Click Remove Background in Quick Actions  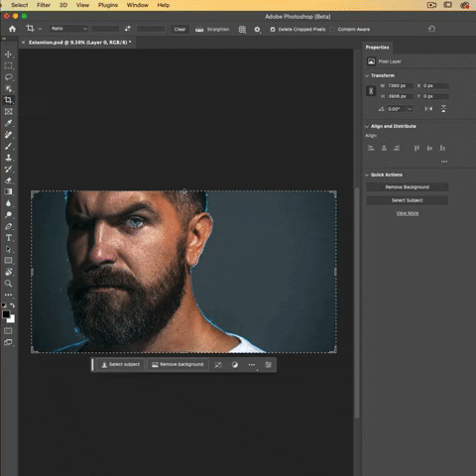[x=408, y=187]
